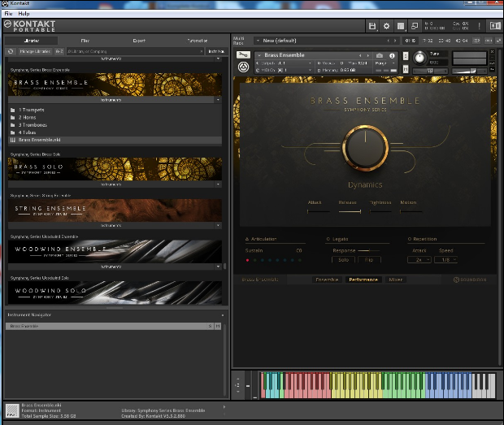
Task: Clear the library search field with x
Action: click(x=202, y=51)
